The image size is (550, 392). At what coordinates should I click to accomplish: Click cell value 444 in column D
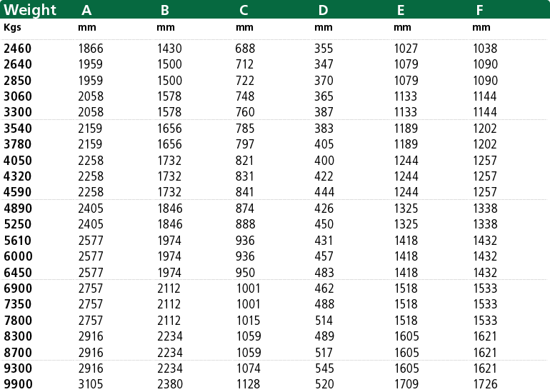324,192
